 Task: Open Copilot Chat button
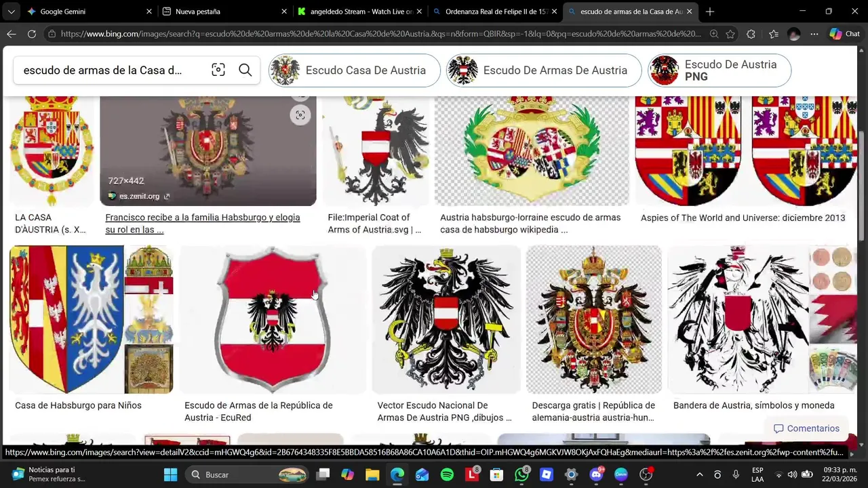[x=845, y=34]
